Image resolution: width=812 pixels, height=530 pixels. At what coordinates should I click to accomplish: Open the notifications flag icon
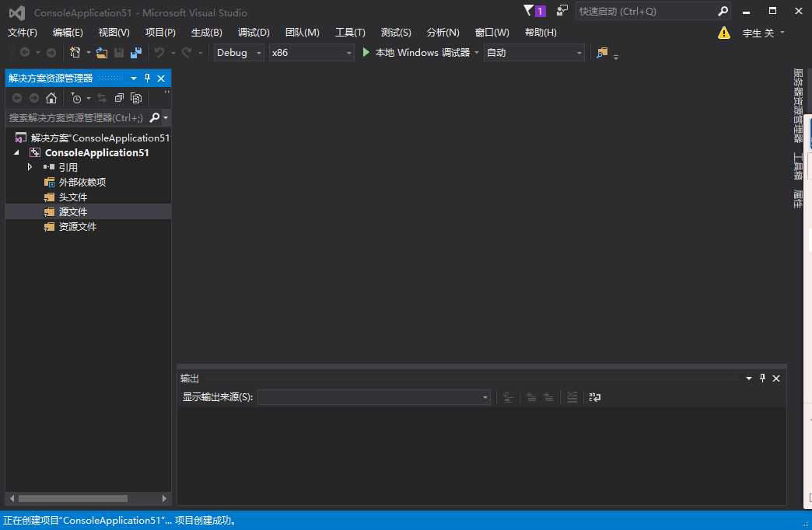coord(528,11)
